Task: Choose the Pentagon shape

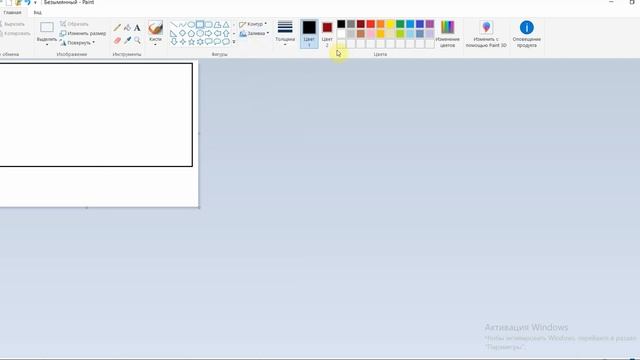Action: 191,33
